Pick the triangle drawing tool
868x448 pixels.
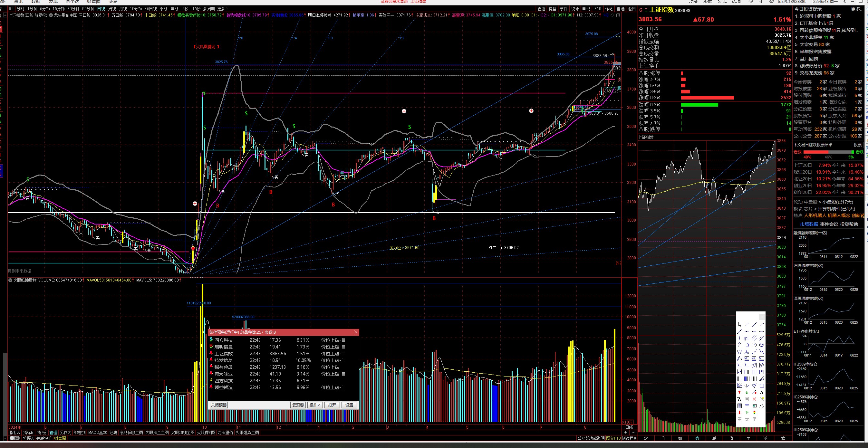click(755, 386)
